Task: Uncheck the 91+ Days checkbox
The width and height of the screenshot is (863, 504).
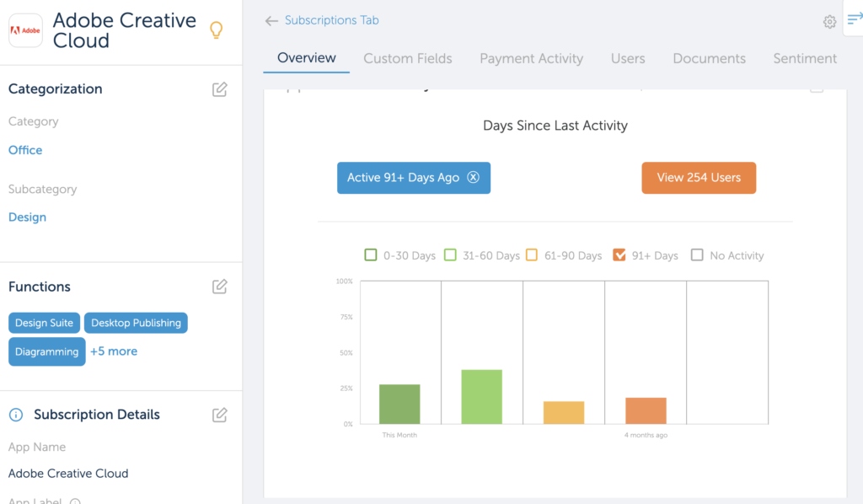Action: [619, 255]
